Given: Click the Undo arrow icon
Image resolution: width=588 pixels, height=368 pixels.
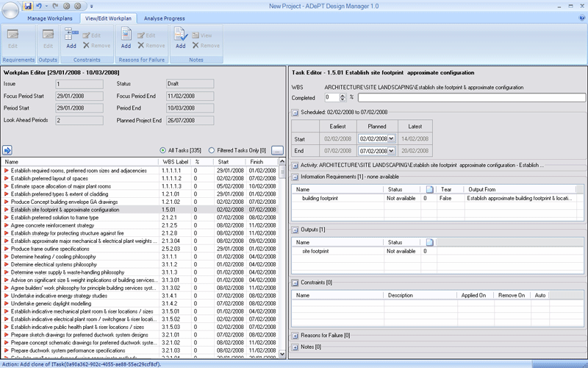Looking at the screenshot, I should [x=38, y=6].
